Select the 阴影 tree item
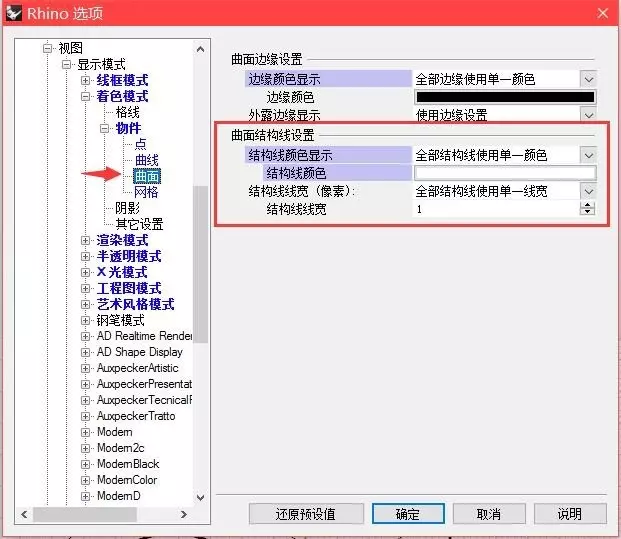Image resolution: width=621 pixels, height=539 pixels. tap(127, 208)
